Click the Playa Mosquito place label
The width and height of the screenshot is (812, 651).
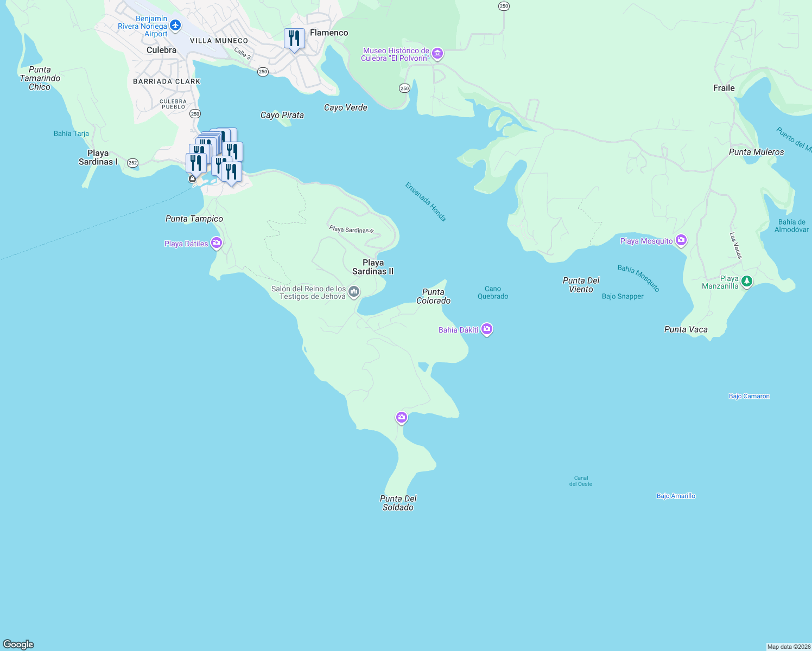646,241
